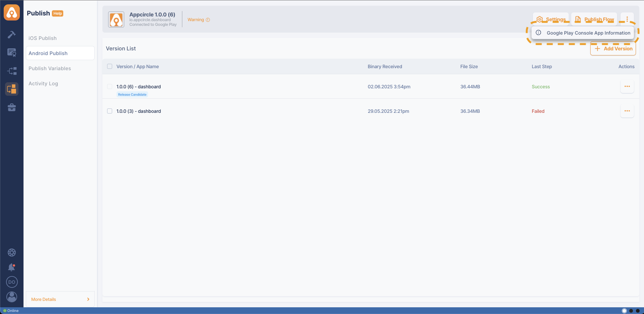This screenshot has height=314, width=644.
Task: Click the signing identities sidebar icon
Action: tap(12, 53)
